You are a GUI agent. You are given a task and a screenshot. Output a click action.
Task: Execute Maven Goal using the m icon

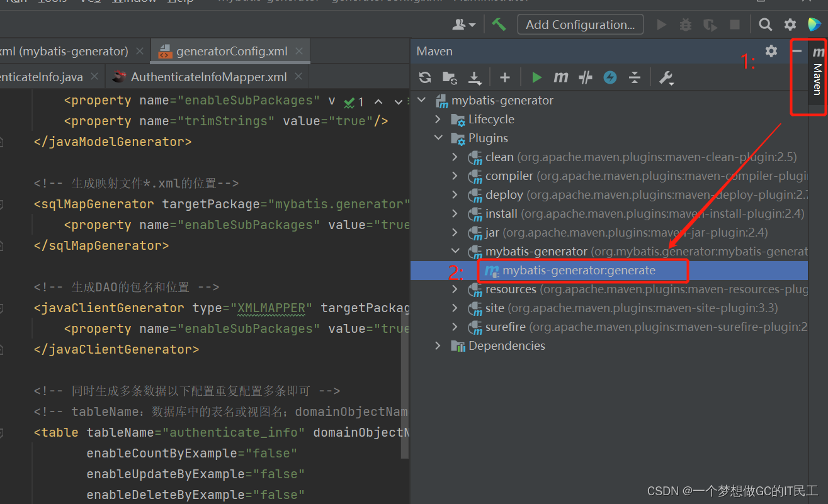click(560, 77)
